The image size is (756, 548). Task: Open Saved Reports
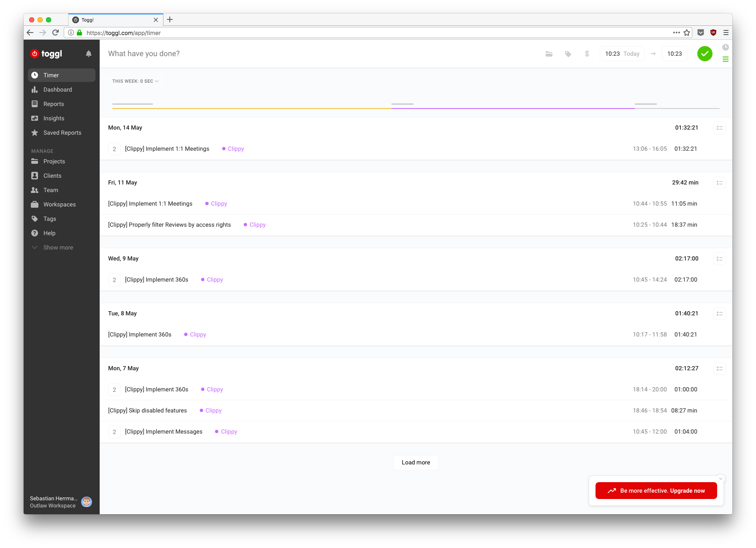62,133
